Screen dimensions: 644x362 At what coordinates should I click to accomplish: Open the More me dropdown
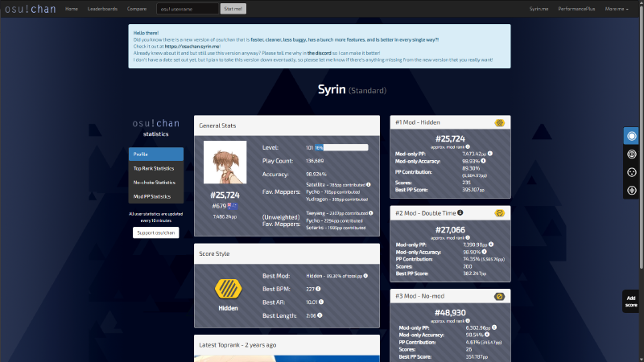click(617, 9)
